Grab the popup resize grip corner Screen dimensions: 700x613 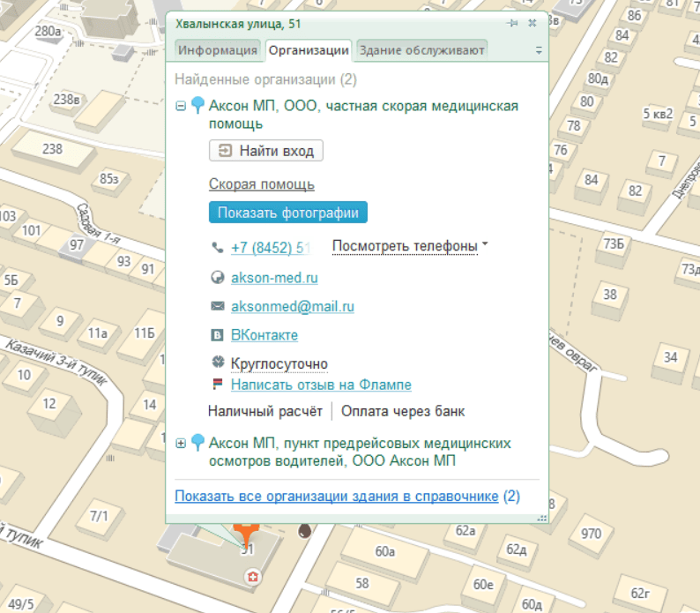(542, 519)
